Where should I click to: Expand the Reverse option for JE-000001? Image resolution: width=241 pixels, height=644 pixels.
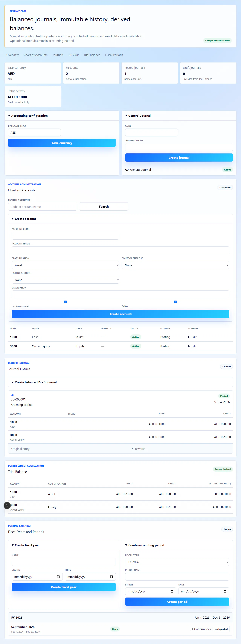click(138, 449)
